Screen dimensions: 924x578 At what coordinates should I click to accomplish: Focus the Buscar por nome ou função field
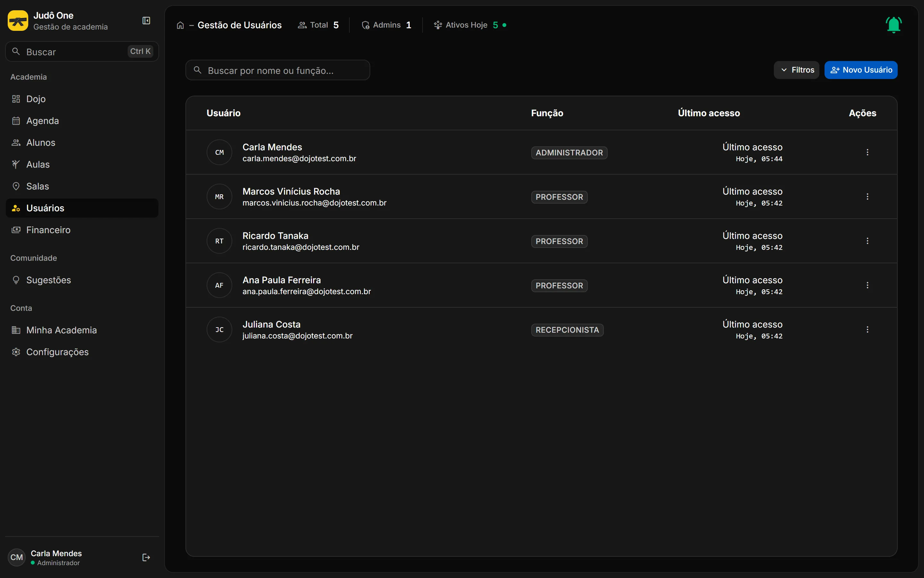coord(278,70)
